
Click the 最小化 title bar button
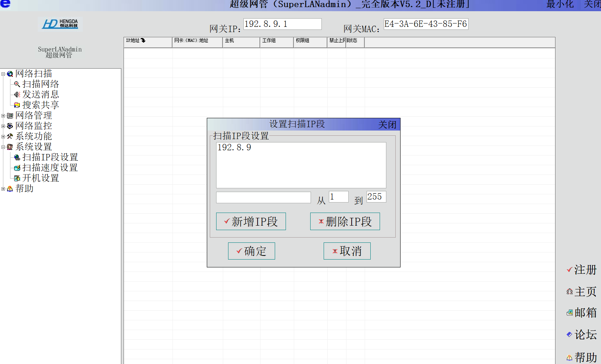tap(560, 4)
